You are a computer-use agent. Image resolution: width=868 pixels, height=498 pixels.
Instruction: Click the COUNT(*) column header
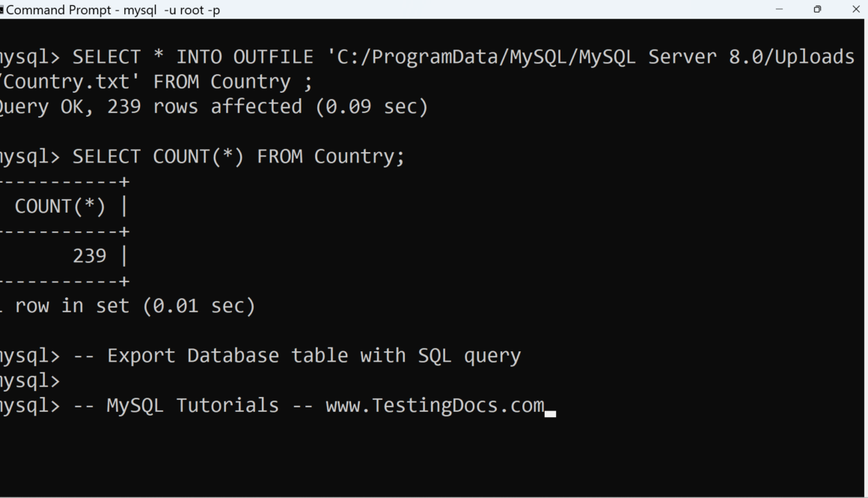click(60, 207)
